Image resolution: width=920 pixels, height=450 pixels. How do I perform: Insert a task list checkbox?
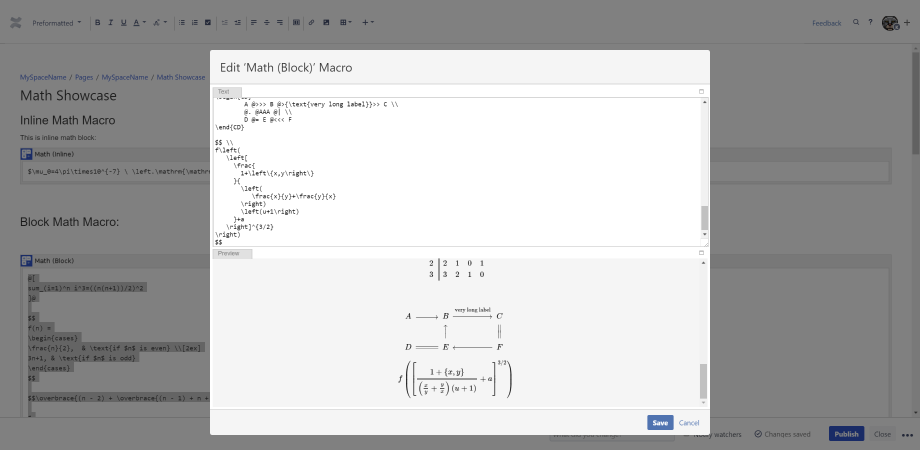click(208, 23)
